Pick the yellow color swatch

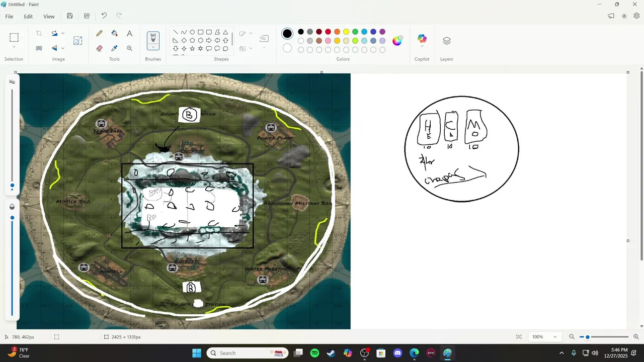(346, 32)
